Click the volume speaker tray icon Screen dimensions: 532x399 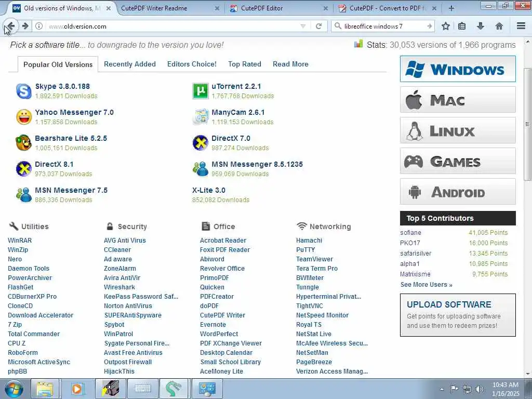pos(480,389)
